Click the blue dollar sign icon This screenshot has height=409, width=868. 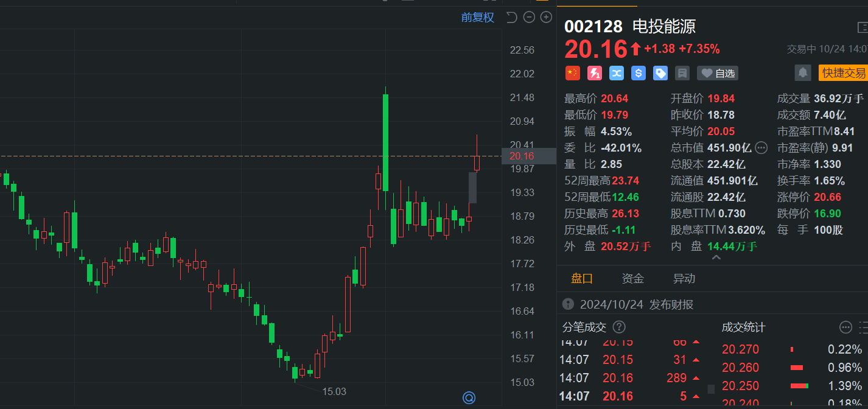tap(638, 74)
